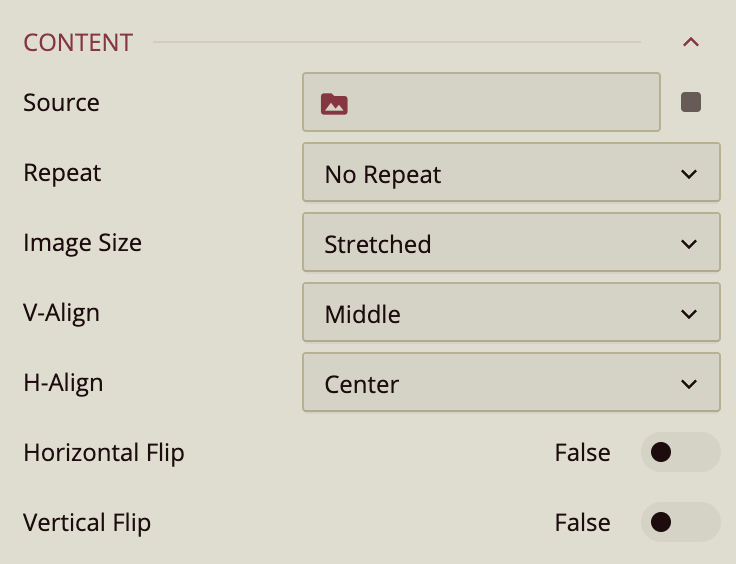Viewport: 736px width, 564px height.
Task: Open the Image Size dropdown
Action: coord(511,243)
